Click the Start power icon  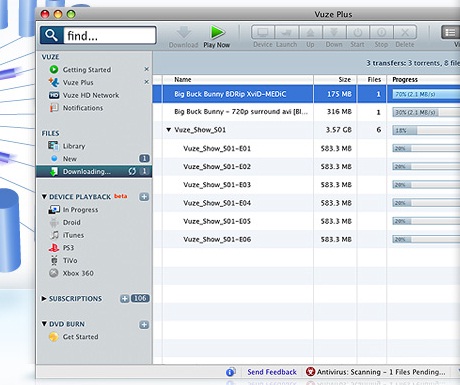358,33
